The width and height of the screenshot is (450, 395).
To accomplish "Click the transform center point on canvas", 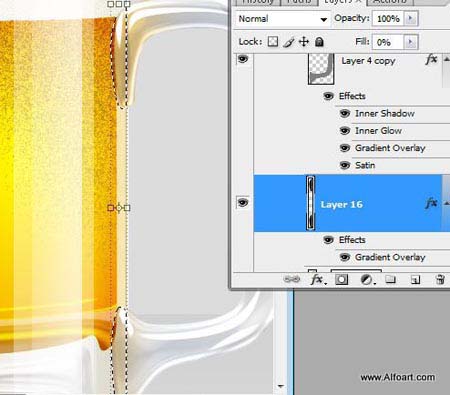I will 119,208.
